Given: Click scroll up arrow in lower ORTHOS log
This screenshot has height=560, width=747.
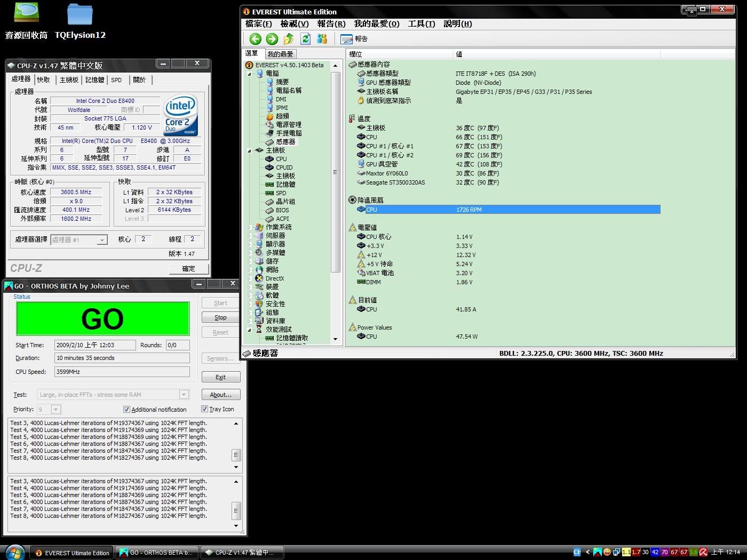Looking at the screenshot, I should coord(236,482).
